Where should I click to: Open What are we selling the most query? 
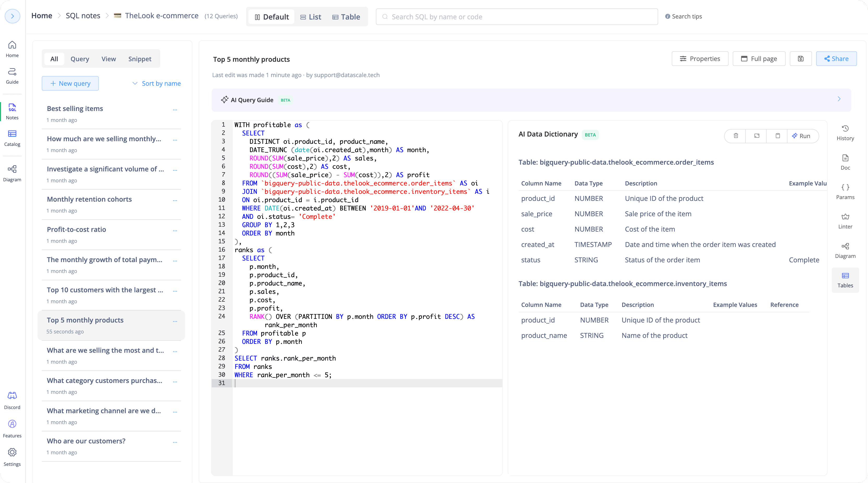click(111, 355)
